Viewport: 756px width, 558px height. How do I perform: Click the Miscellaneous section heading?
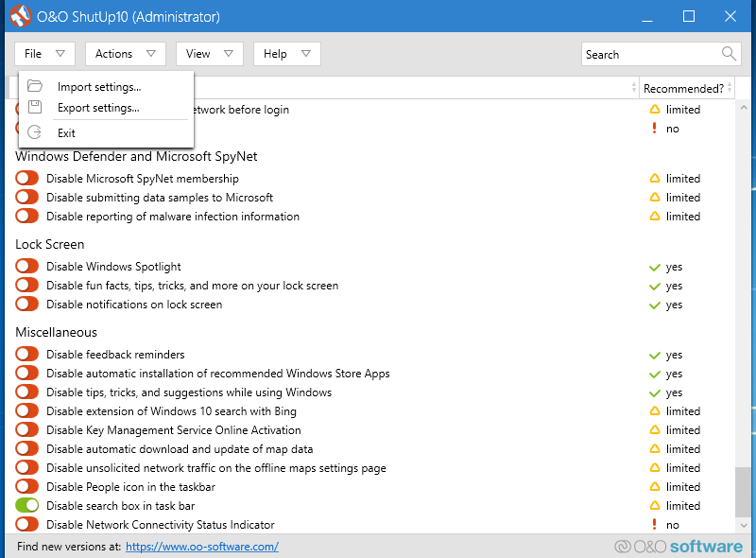click(x=56, y=332)
